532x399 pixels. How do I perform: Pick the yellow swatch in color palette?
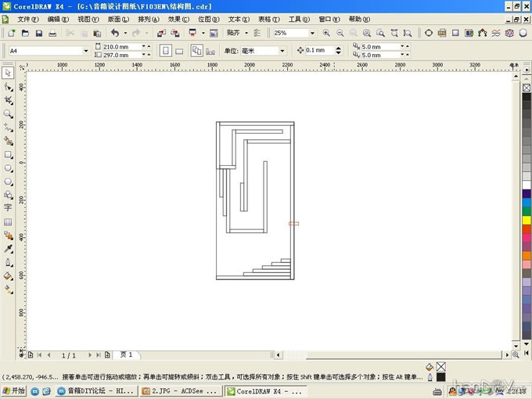527,221
